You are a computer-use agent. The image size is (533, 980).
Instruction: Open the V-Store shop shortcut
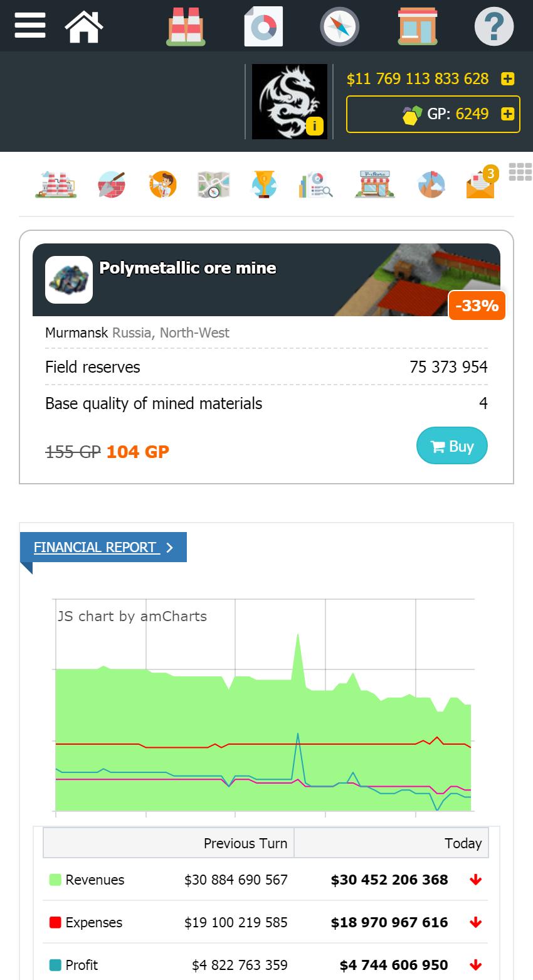(374, 184)
